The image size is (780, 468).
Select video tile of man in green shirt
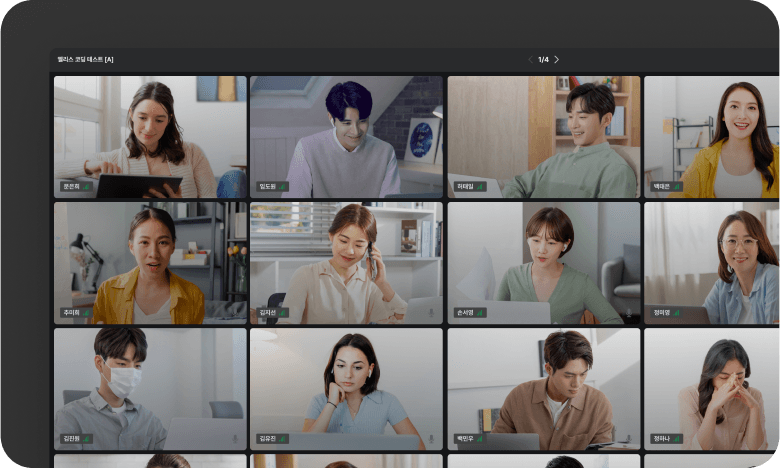(544, 137)
